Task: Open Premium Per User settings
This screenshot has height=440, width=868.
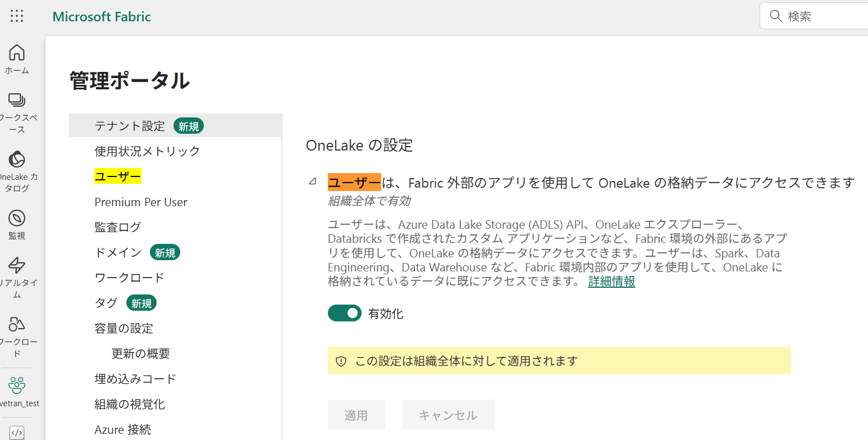Action: point(141,202)
